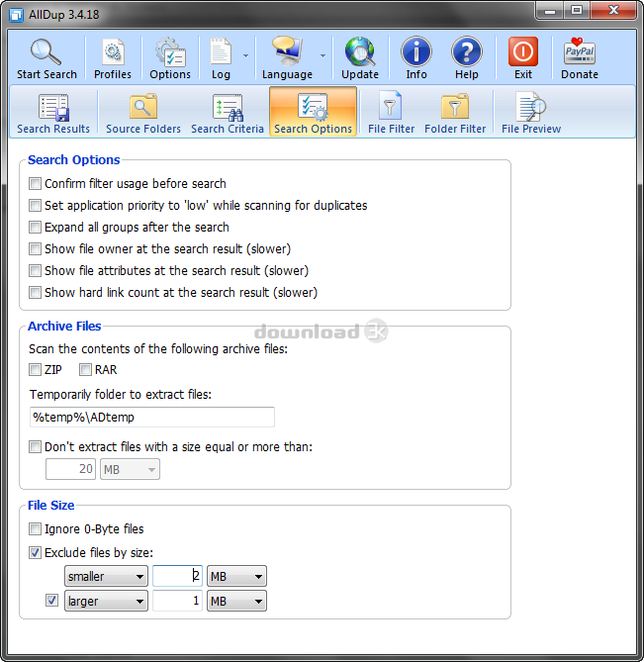Close the AllDup window

coord(613,11)
